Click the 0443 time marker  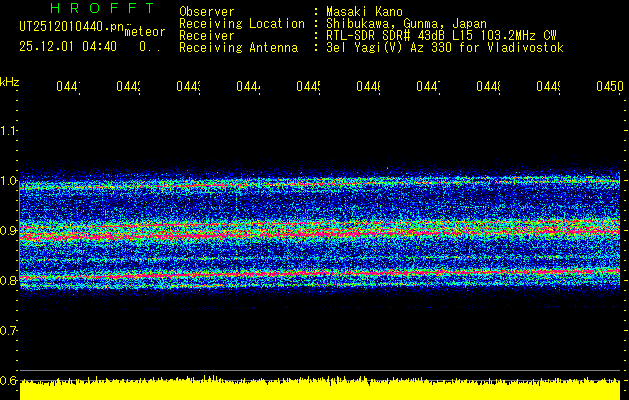coord(188,86)
